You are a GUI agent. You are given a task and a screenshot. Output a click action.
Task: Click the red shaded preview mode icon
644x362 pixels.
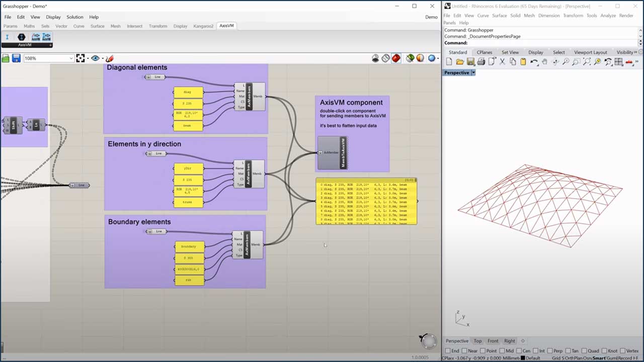(x=396, y=58)
